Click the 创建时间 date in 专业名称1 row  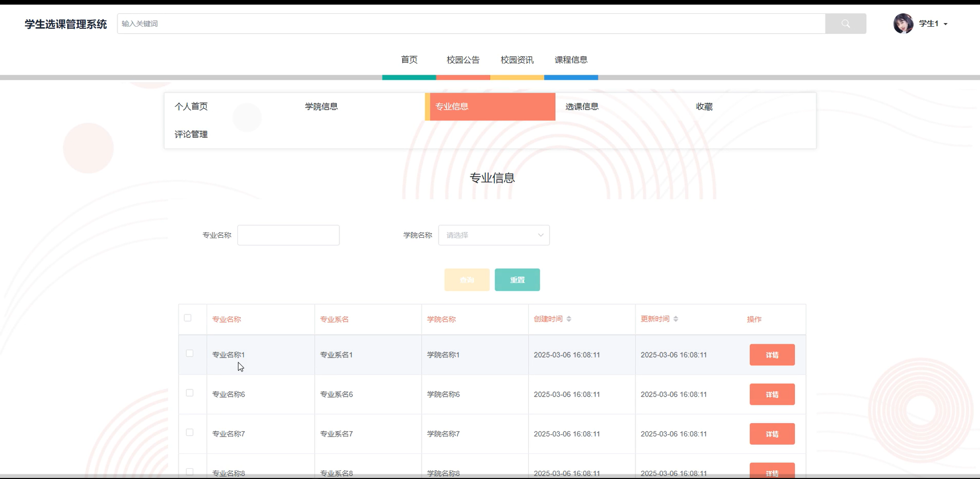click(x=567, y=355)
